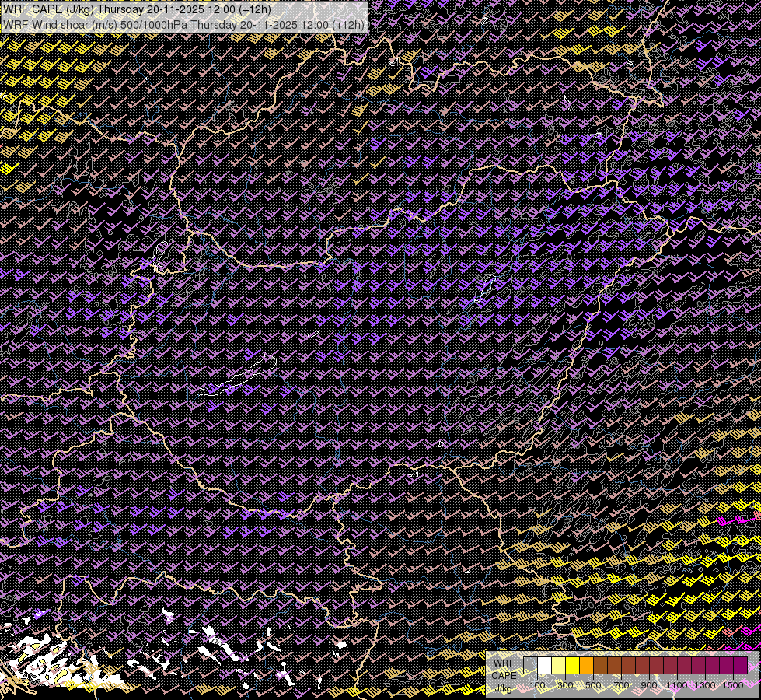The height and width of the screenshot is (700, 761).
Task: Click the legend value 1500
Action: 733,685
